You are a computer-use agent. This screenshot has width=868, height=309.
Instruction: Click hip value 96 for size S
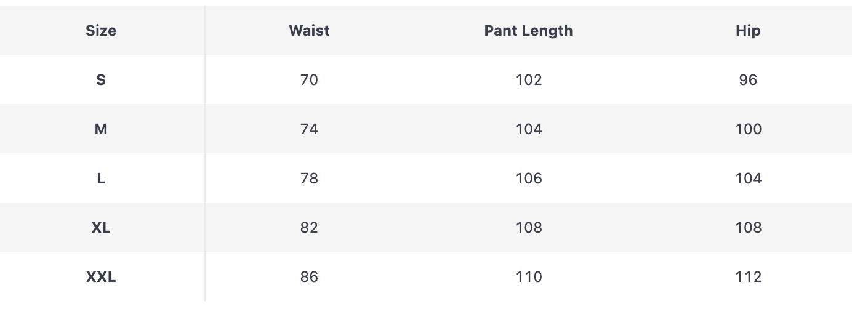pos(748,80)
